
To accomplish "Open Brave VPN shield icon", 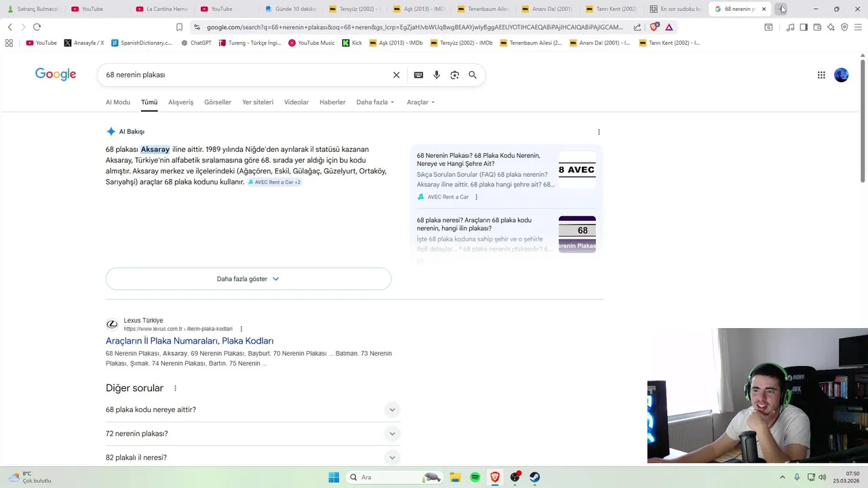I will (x=844, y=27).
